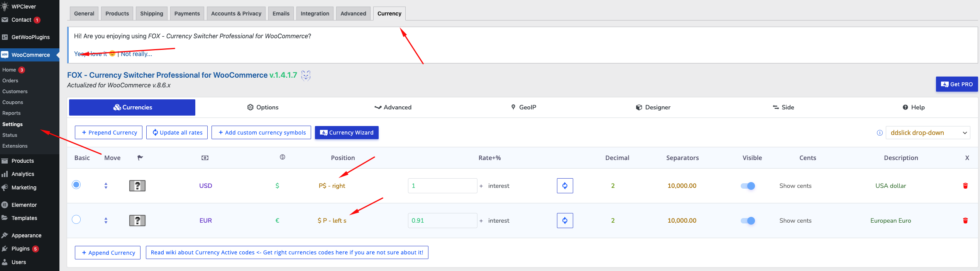Click the Users icon in sidebar
This screenshot has height=271, width=980.
[x=5, y=262]
